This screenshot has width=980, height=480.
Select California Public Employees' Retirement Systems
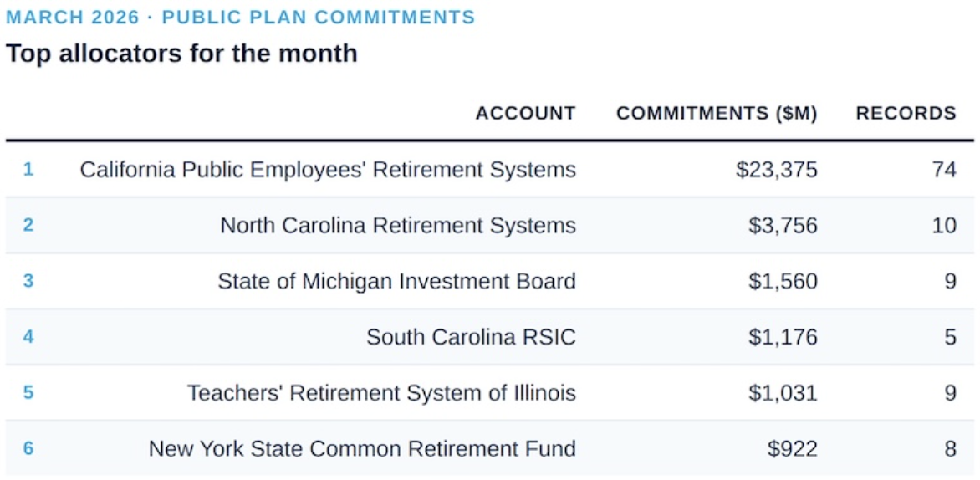click(328, 170)
